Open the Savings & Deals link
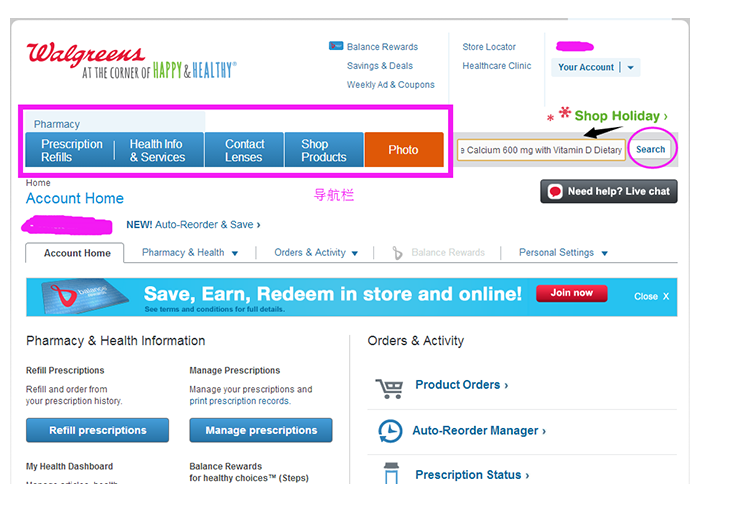Viewport: 733px width, 512px height. tap(380, 66)
